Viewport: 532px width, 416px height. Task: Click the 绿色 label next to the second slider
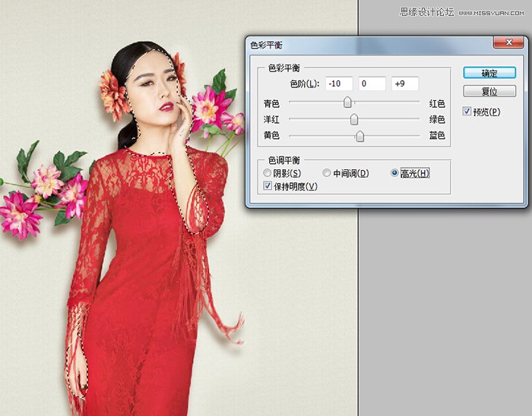(x=437, y=120)
